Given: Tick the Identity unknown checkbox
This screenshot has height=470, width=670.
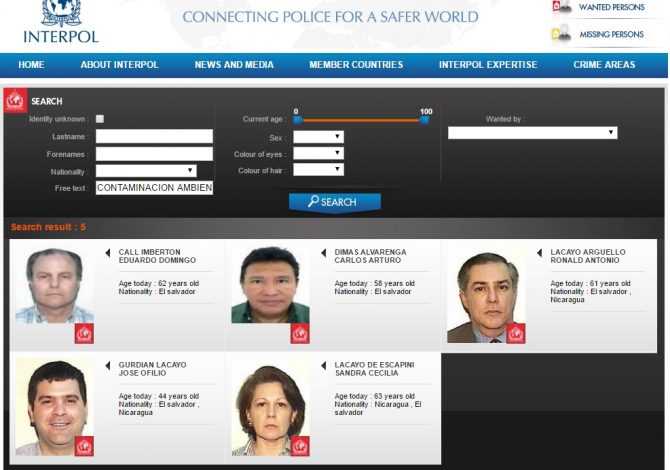Looking at the screenshot, I should [100, 119].
